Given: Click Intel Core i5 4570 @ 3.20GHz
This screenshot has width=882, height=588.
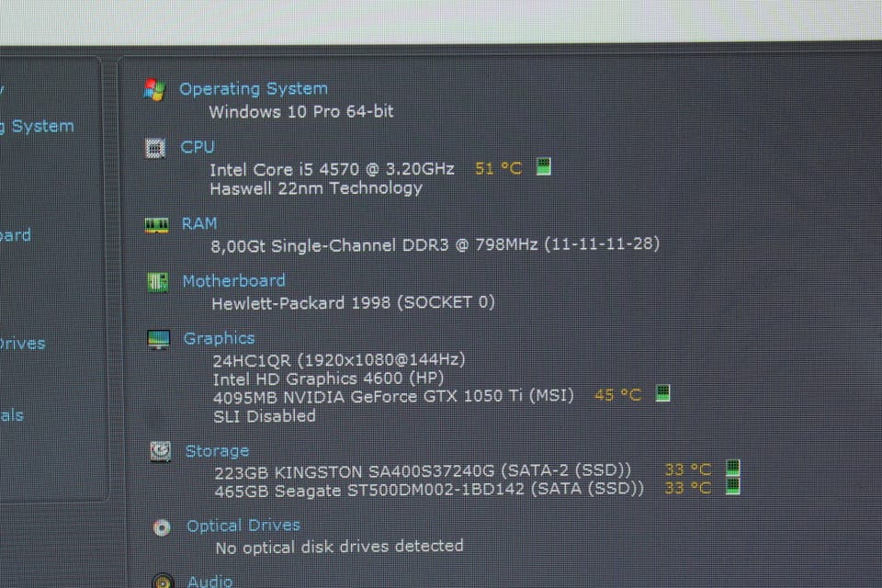Looking at the screenshot, I should (332, 169).
